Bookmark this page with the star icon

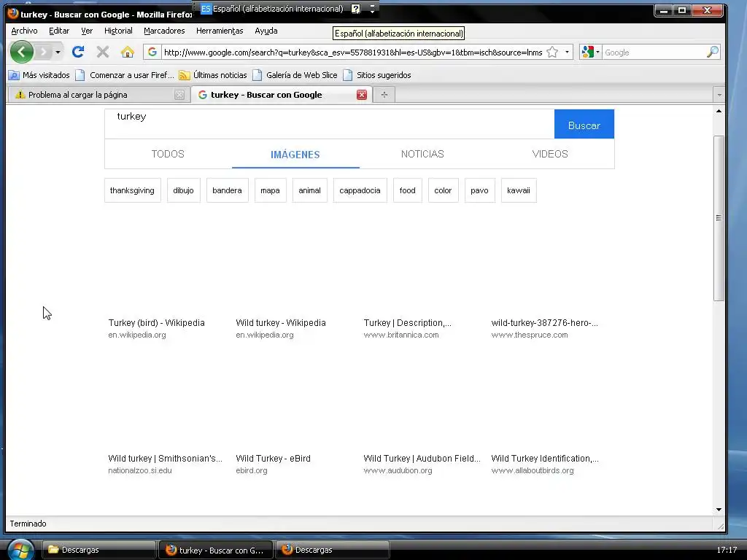click(x=552, y=52)
